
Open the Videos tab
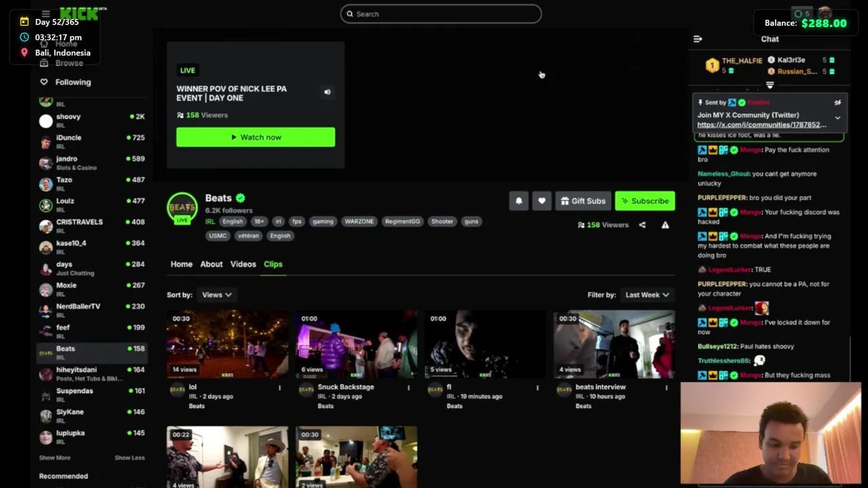click(243, 264)
